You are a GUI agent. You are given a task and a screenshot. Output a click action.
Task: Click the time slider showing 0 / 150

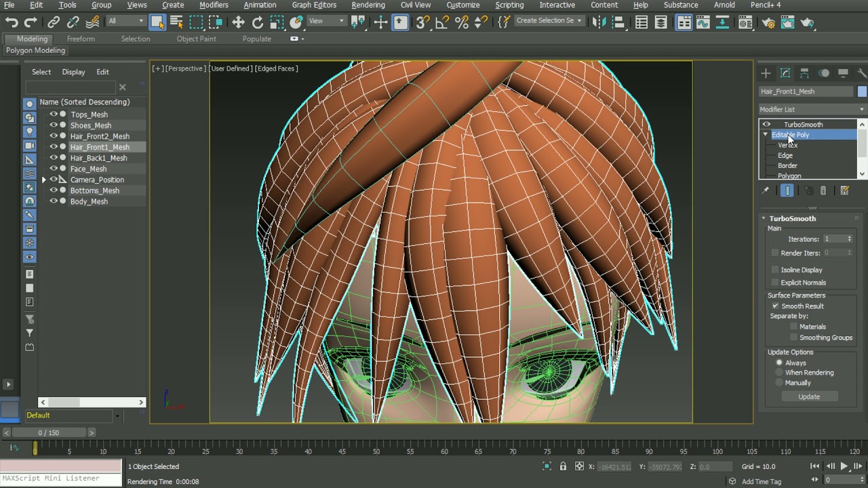48,432
